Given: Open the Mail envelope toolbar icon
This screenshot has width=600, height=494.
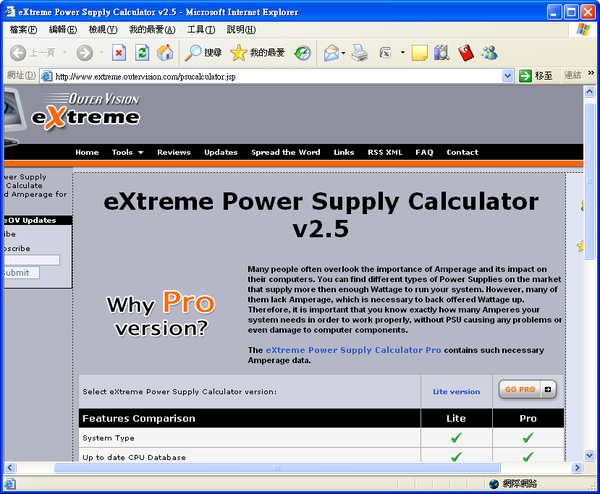Looking at the screenshot, I should tap(331, 52).
